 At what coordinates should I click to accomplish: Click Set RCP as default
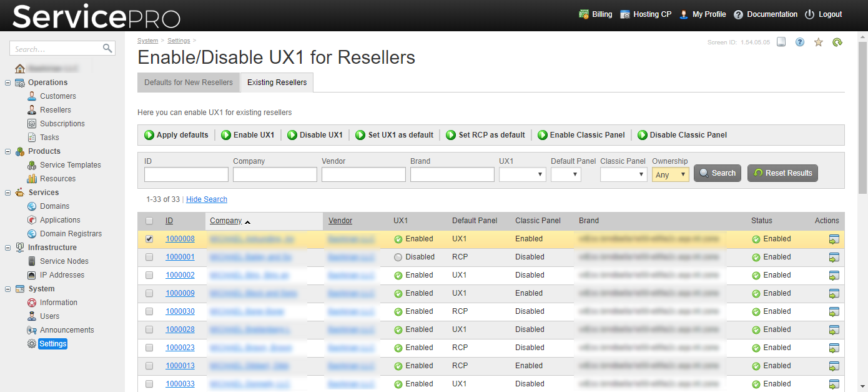pyautogui.click(x=486, y=135)
